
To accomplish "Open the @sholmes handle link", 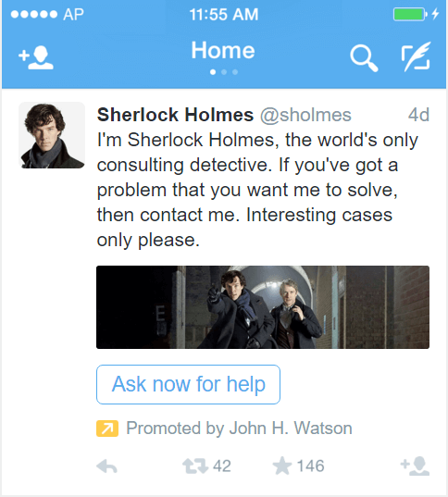I will (305, 115).
